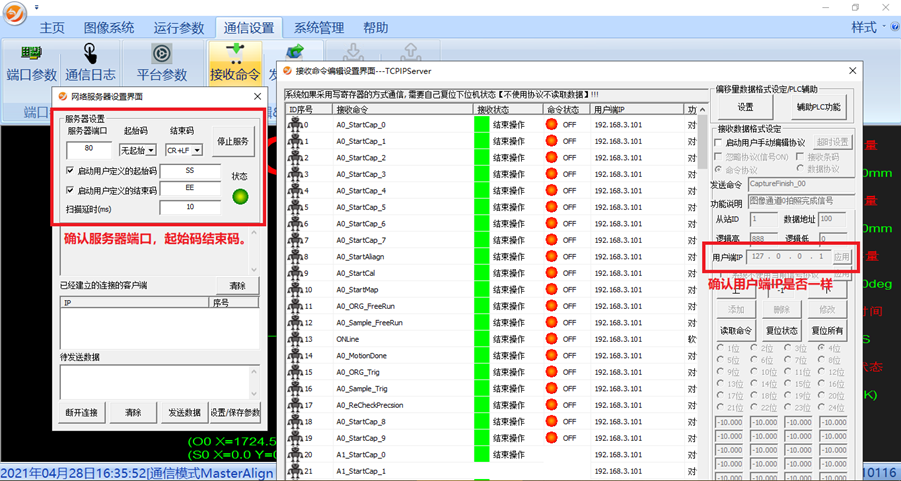This screenshot has height=481, width=901.
Task: Click the robot icon for ONLine row
Action: [295, 339]
